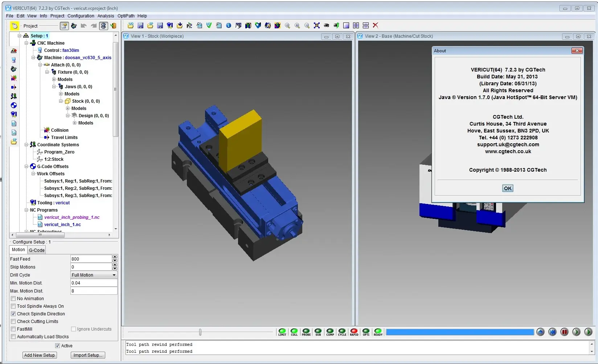
Task: Select vericut_inch_1.nc under NC Programs
Action: (62, 224)
